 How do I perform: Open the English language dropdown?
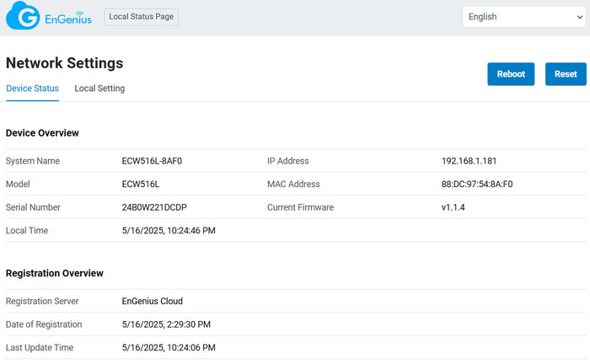pos(523,17)
